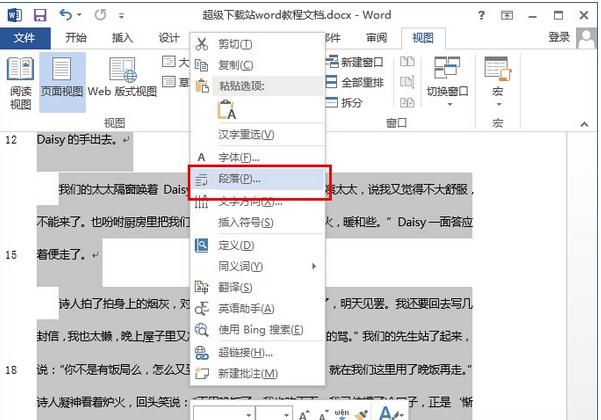
Task: Click the 登录 (Sign in) link
Action: coord(559,37)
